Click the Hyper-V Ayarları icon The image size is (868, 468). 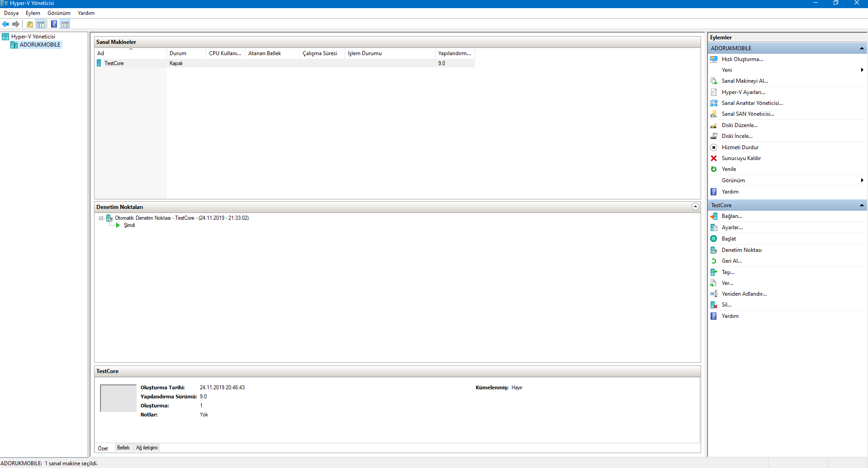tap(714, 92)
